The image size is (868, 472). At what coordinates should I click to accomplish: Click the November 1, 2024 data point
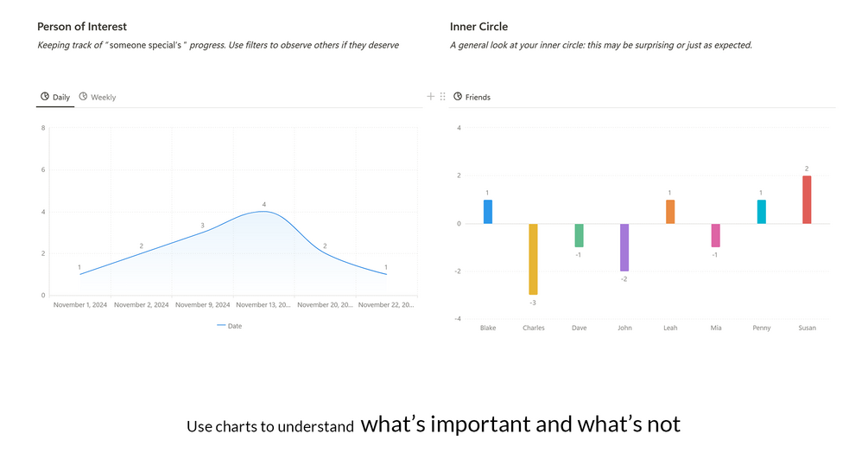coord(79,275)
